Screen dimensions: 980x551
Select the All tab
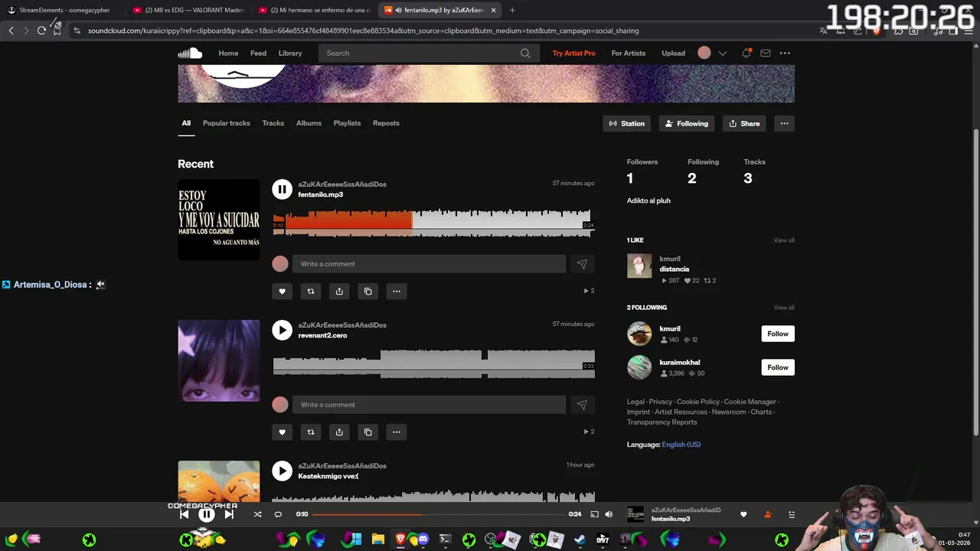click(186, 123)
